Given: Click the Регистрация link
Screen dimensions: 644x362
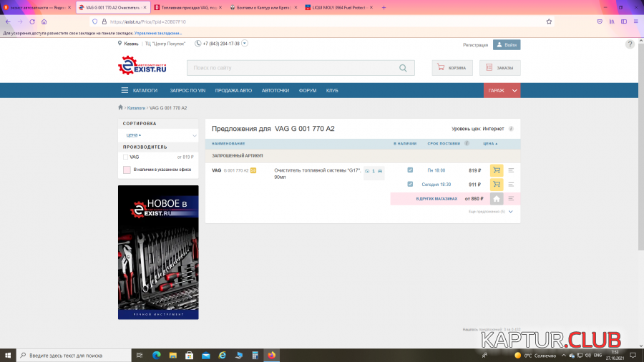Looking at the screenshot, I should [x=475, y=45].
